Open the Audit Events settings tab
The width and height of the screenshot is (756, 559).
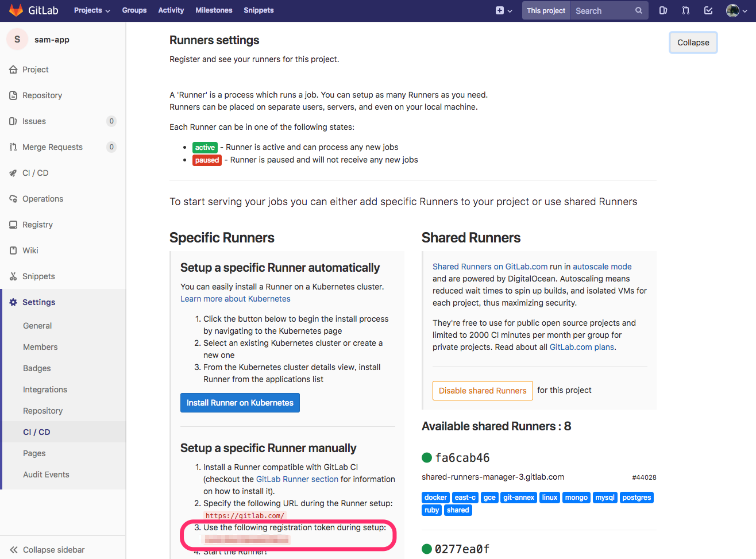pos(46,474)
